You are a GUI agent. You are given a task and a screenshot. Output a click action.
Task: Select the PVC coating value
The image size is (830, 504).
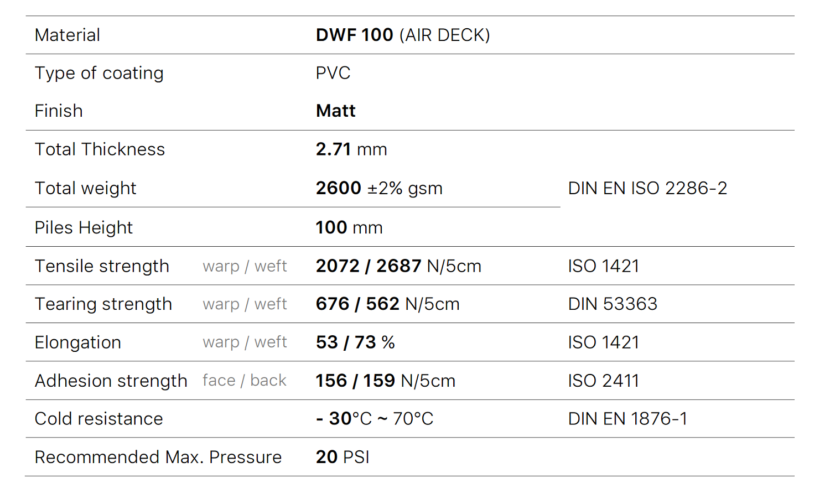pos(333,73)
